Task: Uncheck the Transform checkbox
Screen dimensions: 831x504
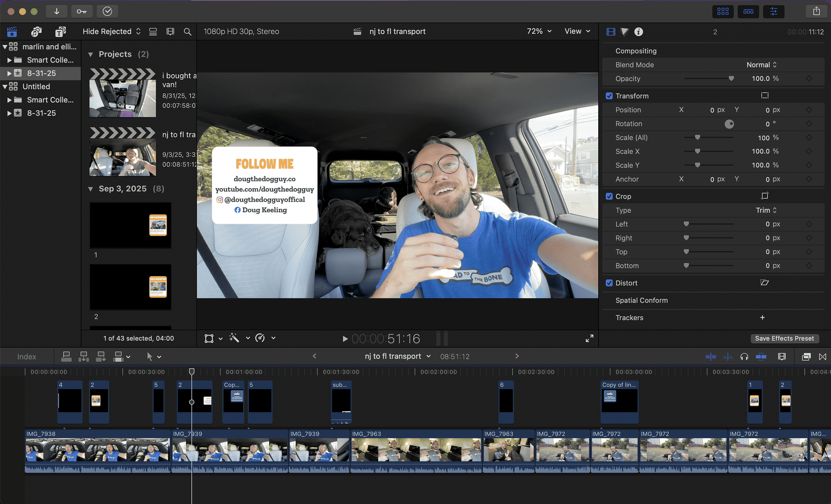Action: tap(609, 96)
